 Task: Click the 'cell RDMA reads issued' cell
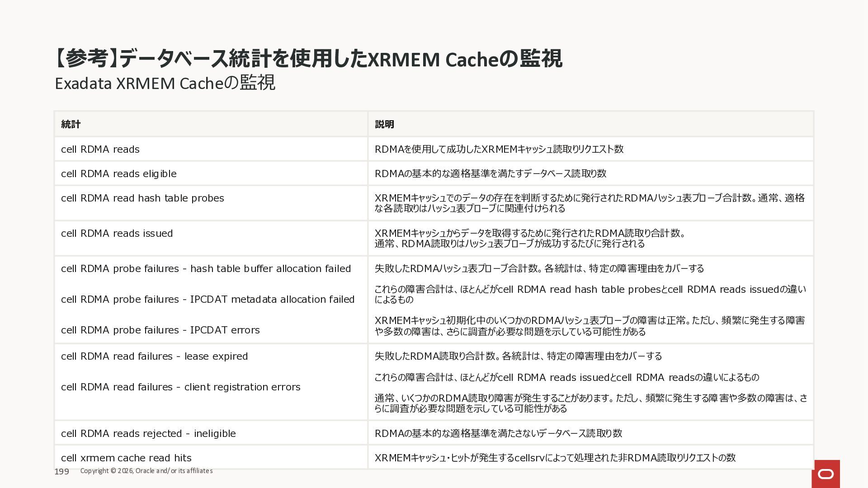[117, 234]
